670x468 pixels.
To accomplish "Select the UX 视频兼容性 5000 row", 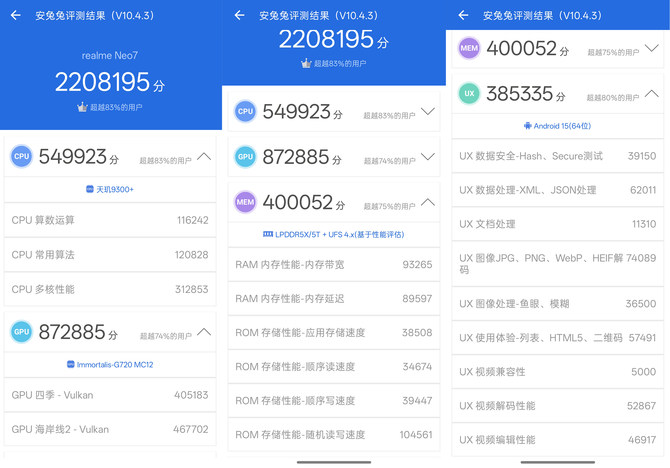I will click(x=558, y=372).
